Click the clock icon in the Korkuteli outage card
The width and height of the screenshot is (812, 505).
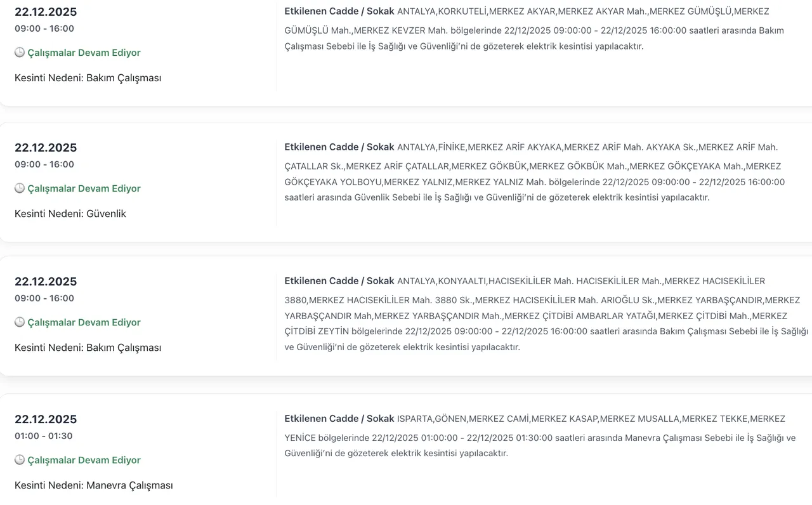[x=20, y=53]
